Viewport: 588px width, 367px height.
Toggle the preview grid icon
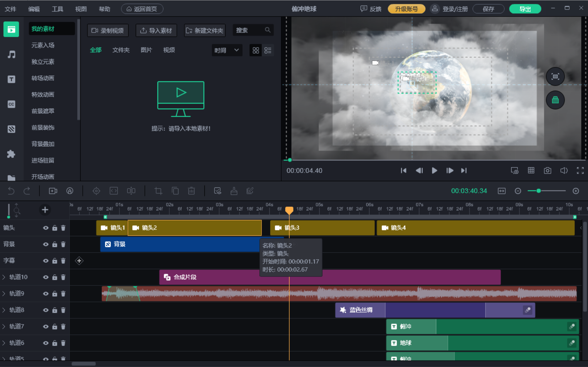[x=531, y=170]
